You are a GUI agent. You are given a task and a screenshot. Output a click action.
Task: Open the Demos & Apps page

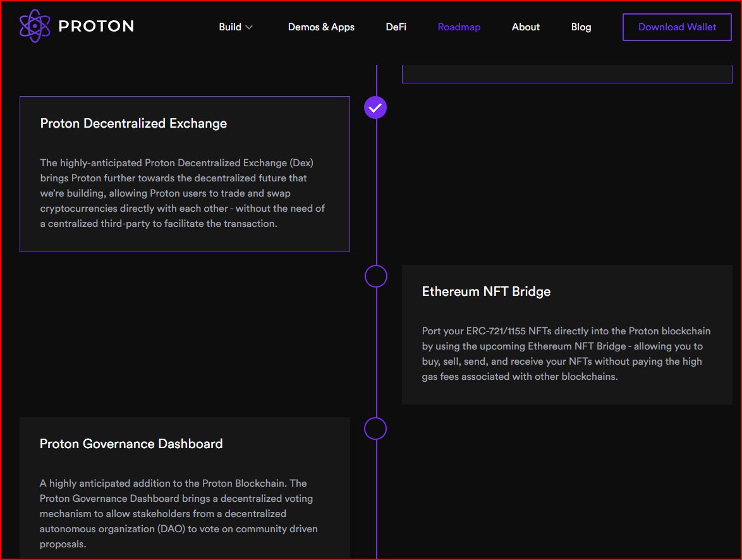[321, 27]
